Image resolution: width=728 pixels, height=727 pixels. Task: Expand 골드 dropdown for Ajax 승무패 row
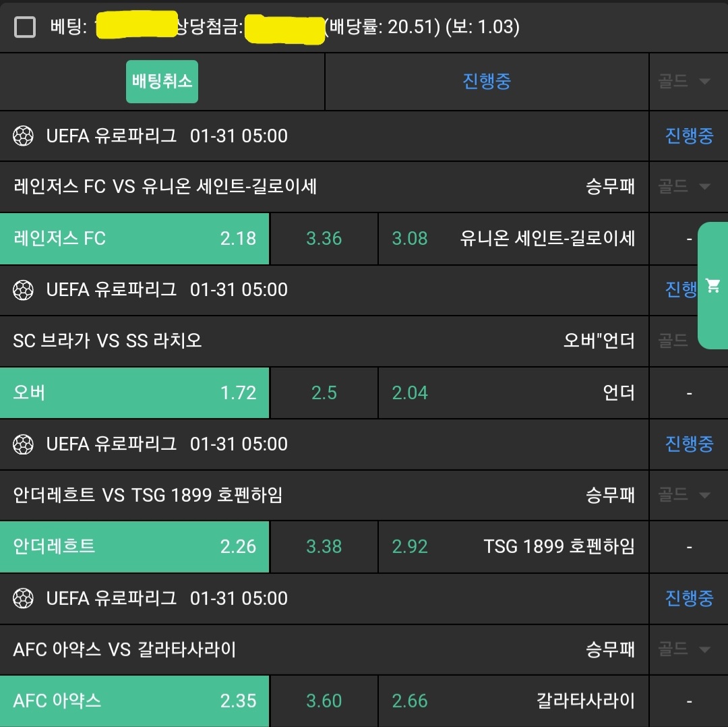coord(685,649)
